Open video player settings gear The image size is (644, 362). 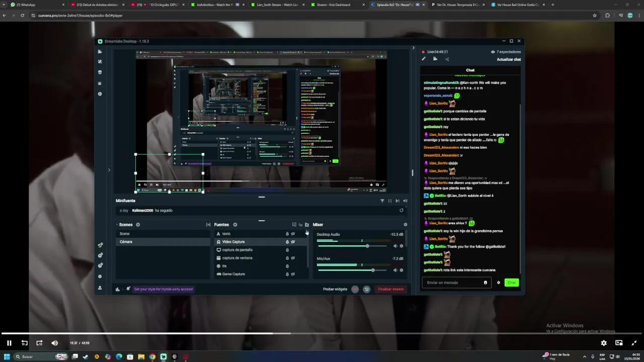point(604,343)
